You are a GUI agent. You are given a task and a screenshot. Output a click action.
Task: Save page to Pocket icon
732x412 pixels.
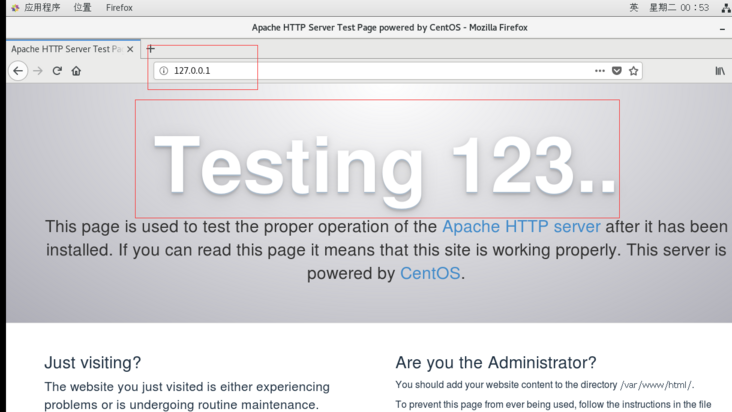click(x=617, y=71)
